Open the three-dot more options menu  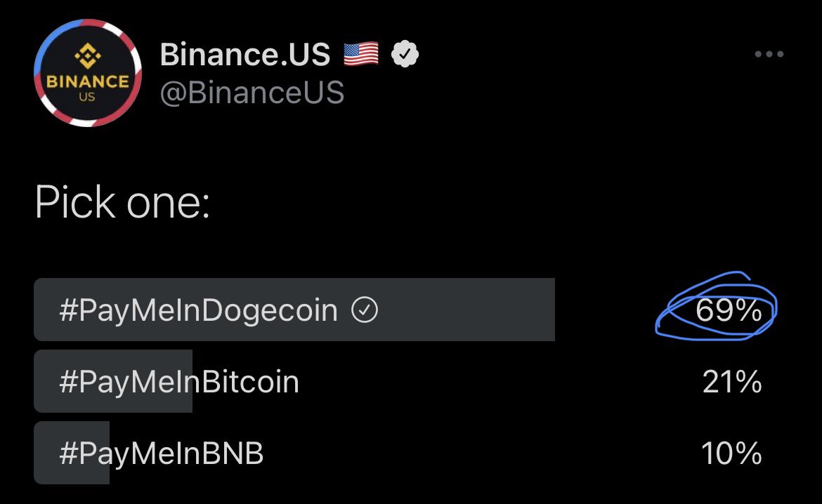(769, 54)
